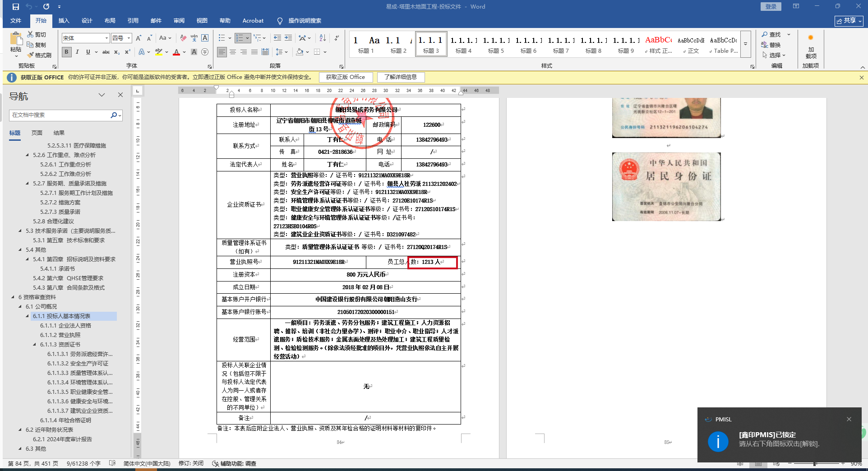This screenshot has width=868, height=471.
Task: Search the document via navigation magnifier icon
Action: pyautogui.click(x=114, y=115)
